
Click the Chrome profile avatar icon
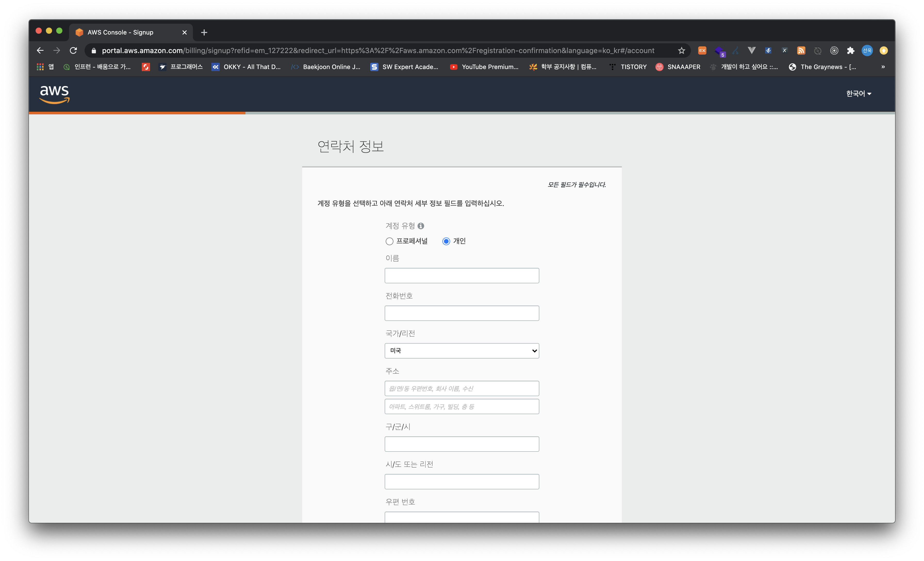point(867,50)
